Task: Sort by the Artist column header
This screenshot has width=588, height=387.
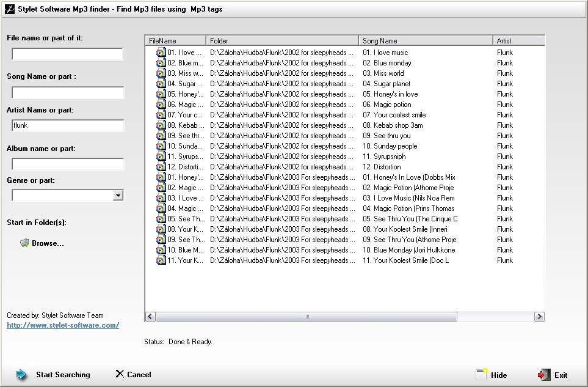Action: pyautogui.click(x=519, y=40)
